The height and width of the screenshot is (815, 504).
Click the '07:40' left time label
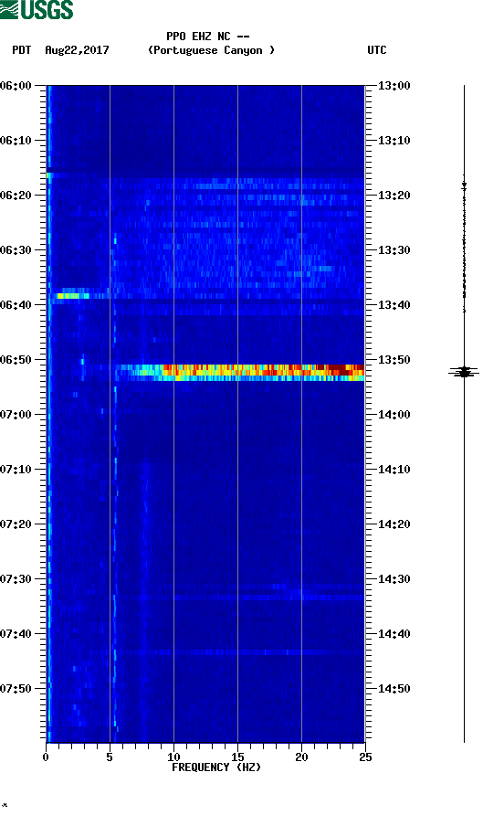(x=16, y=634)
